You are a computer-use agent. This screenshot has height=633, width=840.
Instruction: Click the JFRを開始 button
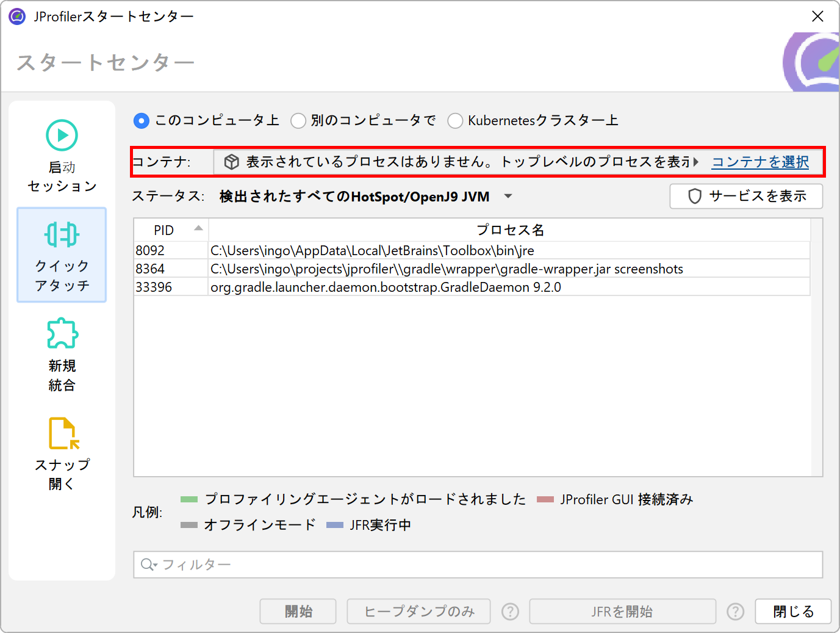622,612
